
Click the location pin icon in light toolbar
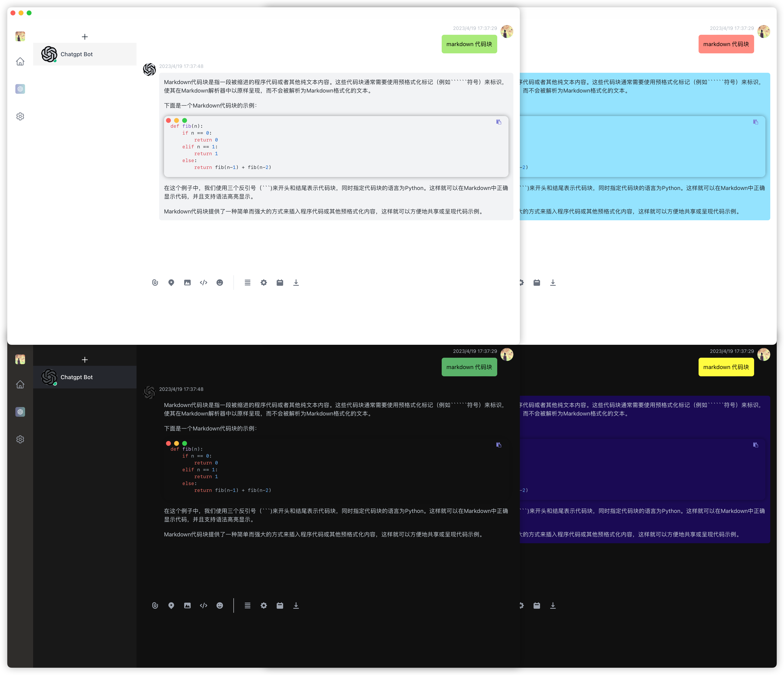click(x=171, y=282)
